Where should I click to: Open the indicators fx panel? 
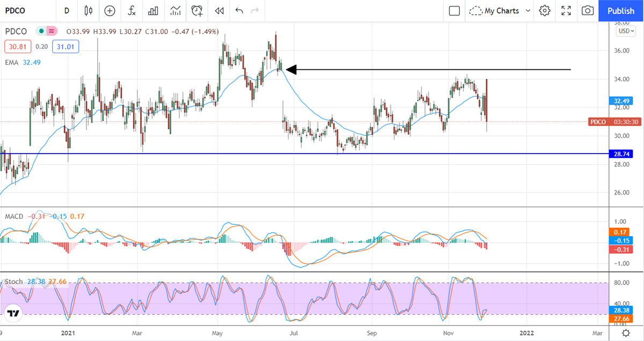point(131,11)
